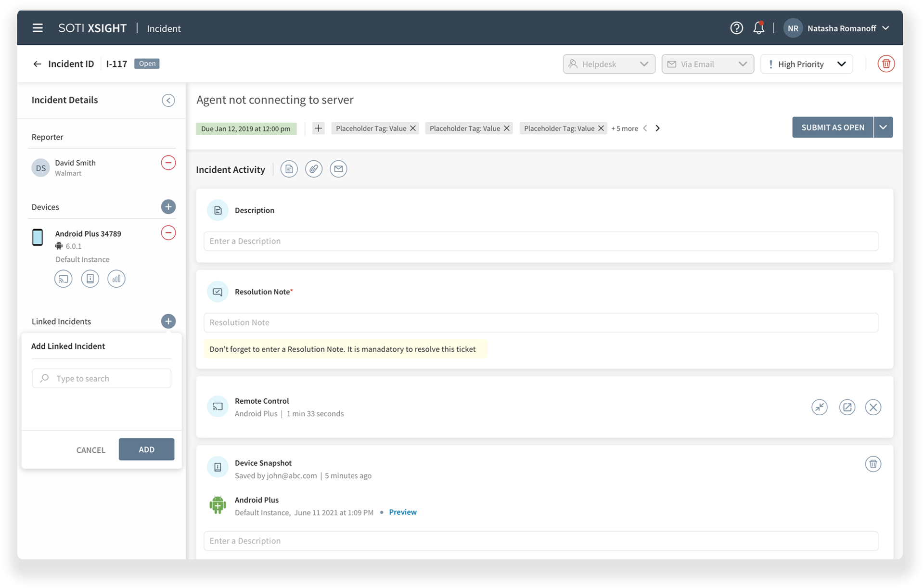This screenshot has height=588, width=924.
Task: Delete the incident with red trash icon
Action: click(885, 64)
